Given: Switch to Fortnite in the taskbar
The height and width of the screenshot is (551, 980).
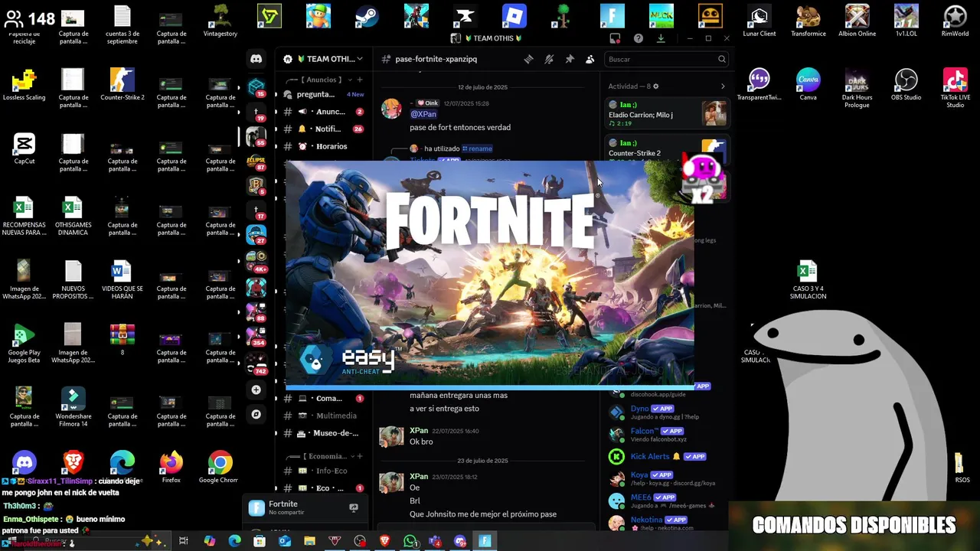Looking at the screenshot, I should 485,541.
